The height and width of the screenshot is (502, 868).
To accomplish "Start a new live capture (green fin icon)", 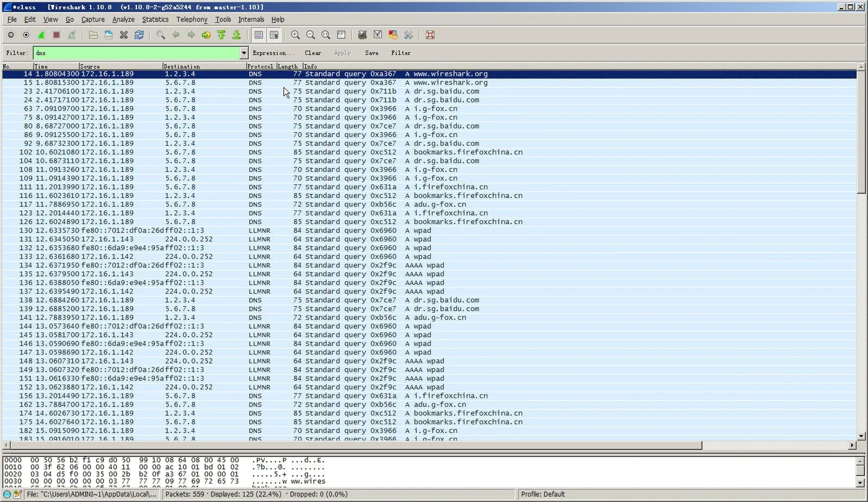I will click(x=42, y=35).
